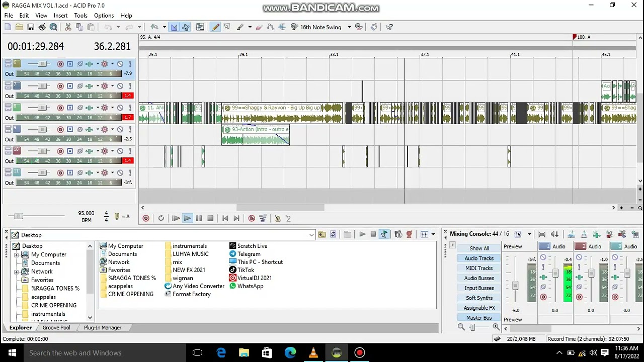Invert phase on track 10

coord(79,151)
